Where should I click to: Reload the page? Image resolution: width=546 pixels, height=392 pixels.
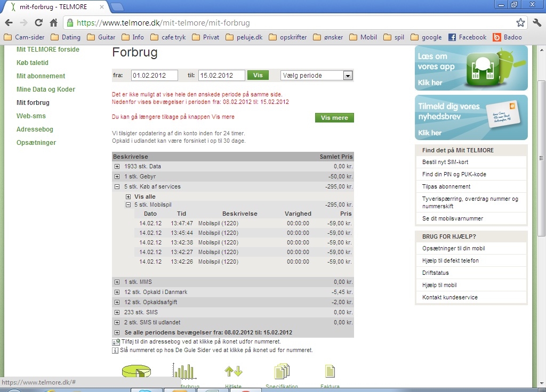pos(38,23)
